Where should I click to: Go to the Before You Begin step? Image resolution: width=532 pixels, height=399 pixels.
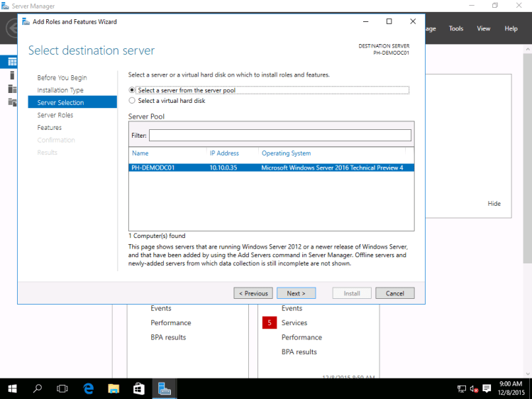[x=62, y=77]
